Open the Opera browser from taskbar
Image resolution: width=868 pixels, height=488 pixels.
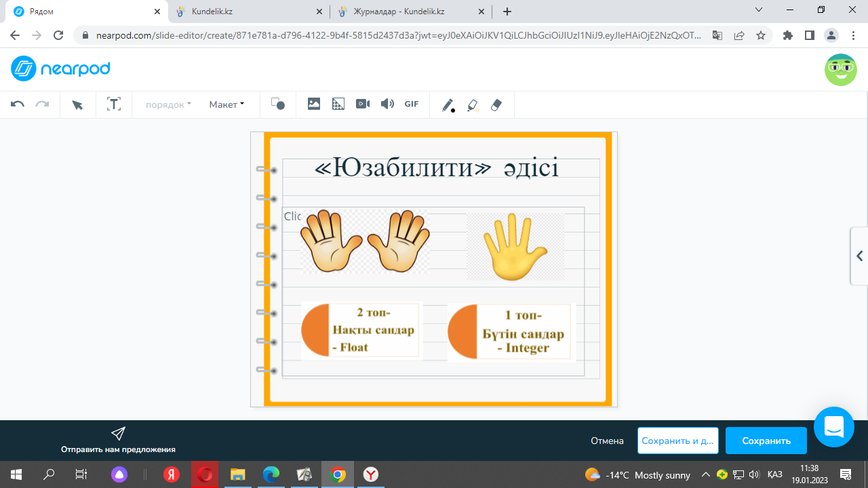204,474
